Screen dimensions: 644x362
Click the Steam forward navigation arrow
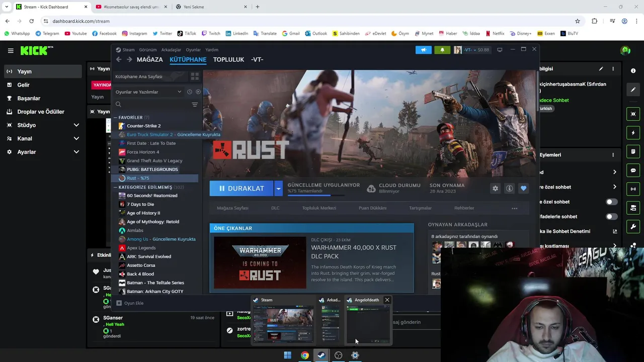pyautogui.click(x=129, y=59)
